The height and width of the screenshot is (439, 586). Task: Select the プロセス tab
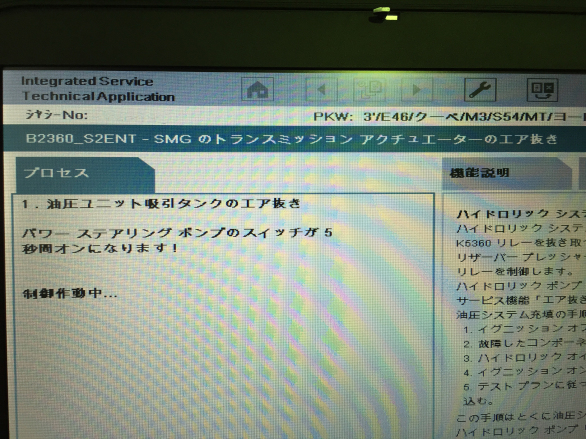85,174
